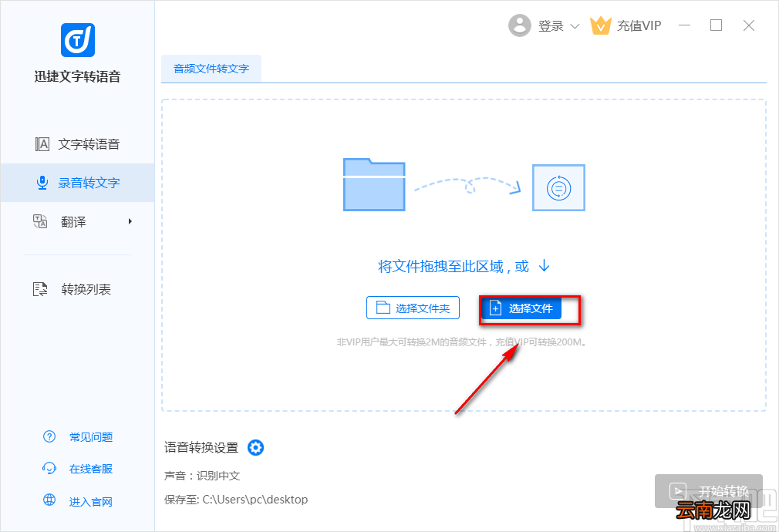Image resolution: width=779 pixels, height=532 pixels.
Task: Maximize the application window
Action: click(x=716, y=25)
